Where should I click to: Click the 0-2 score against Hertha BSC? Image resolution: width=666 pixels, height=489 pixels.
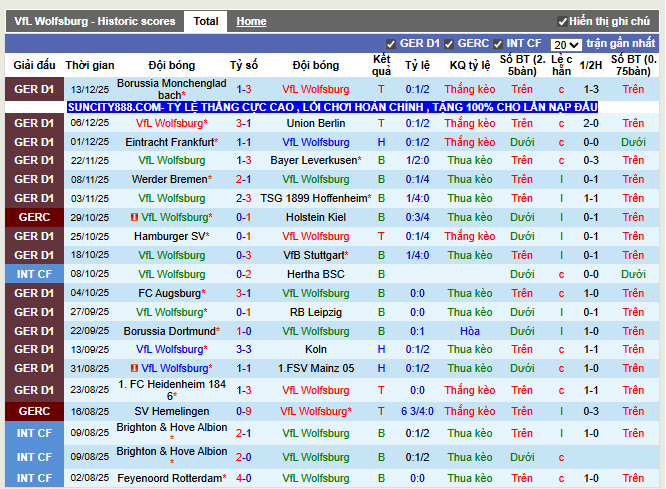point(243,274)
